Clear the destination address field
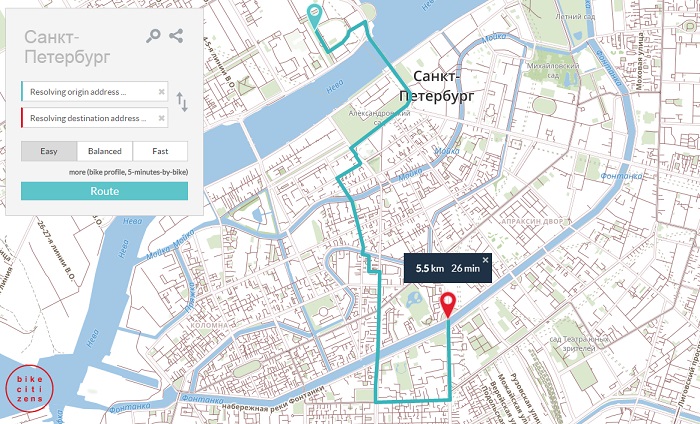 [x=161, y=118]
